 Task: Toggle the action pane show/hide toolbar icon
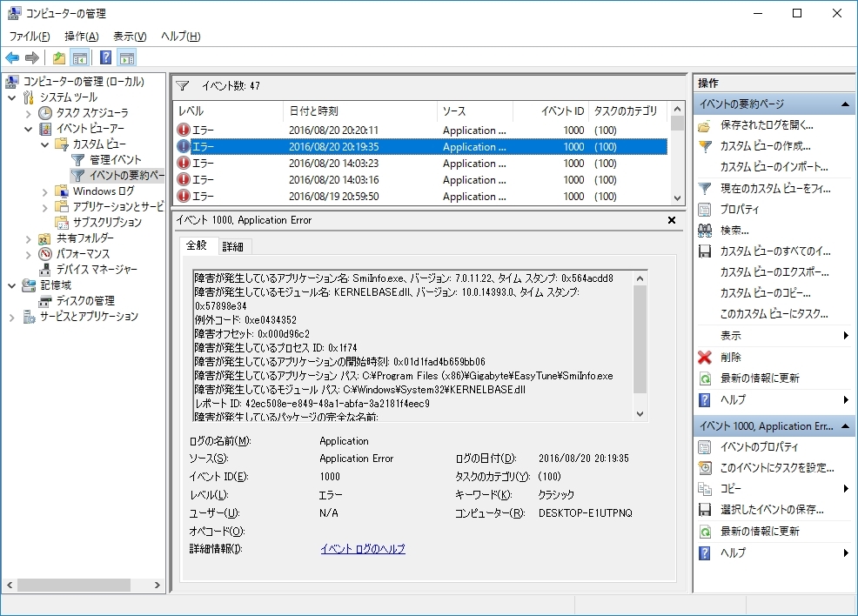pos(127,58)
